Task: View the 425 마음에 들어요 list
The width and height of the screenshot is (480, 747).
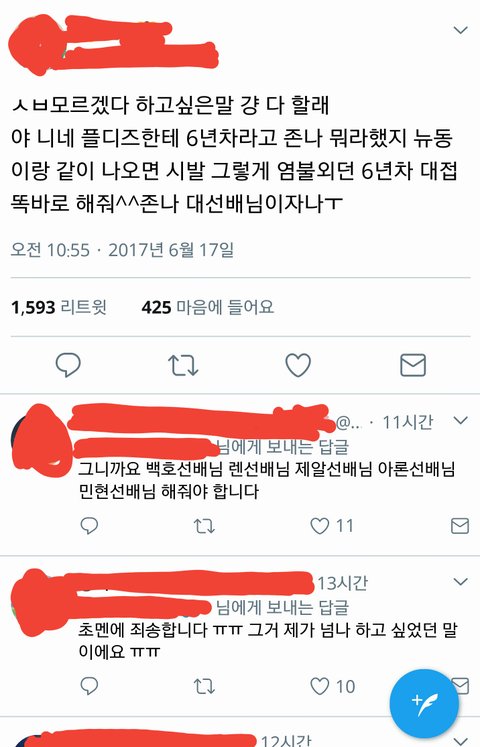Action: 208,307
